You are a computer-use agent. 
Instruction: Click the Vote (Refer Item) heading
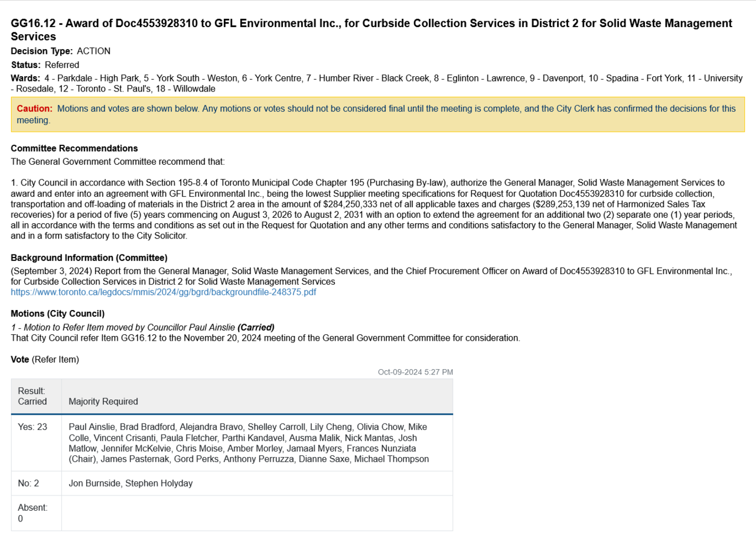coord(45,359)
